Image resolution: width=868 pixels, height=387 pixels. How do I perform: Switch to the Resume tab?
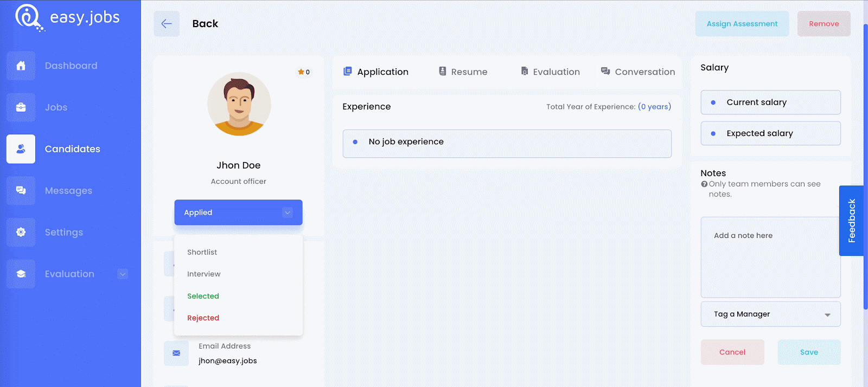click(463, 72)
